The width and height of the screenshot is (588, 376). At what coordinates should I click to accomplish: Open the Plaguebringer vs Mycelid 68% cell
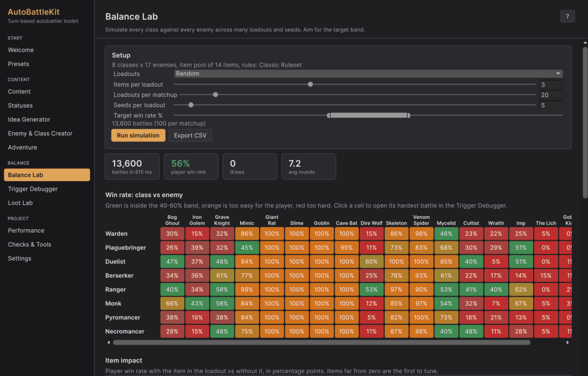pyautogui.click(x=446, y=248)
